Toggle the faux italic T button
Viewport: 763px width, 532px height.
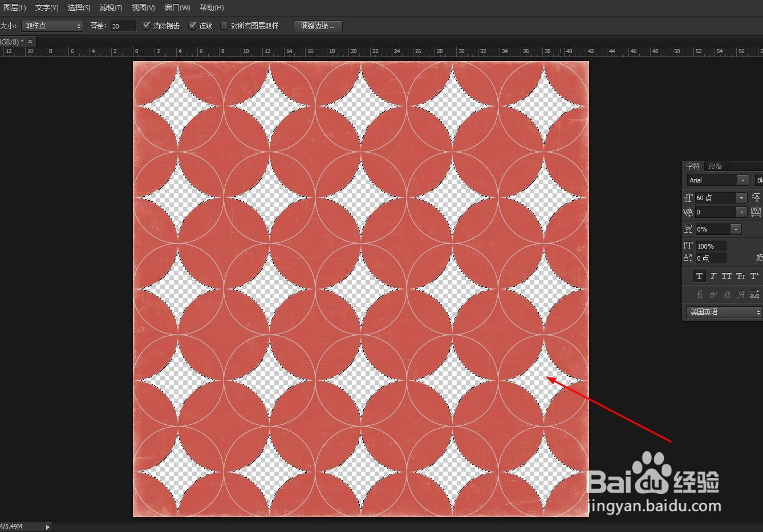tap(713, 276)
